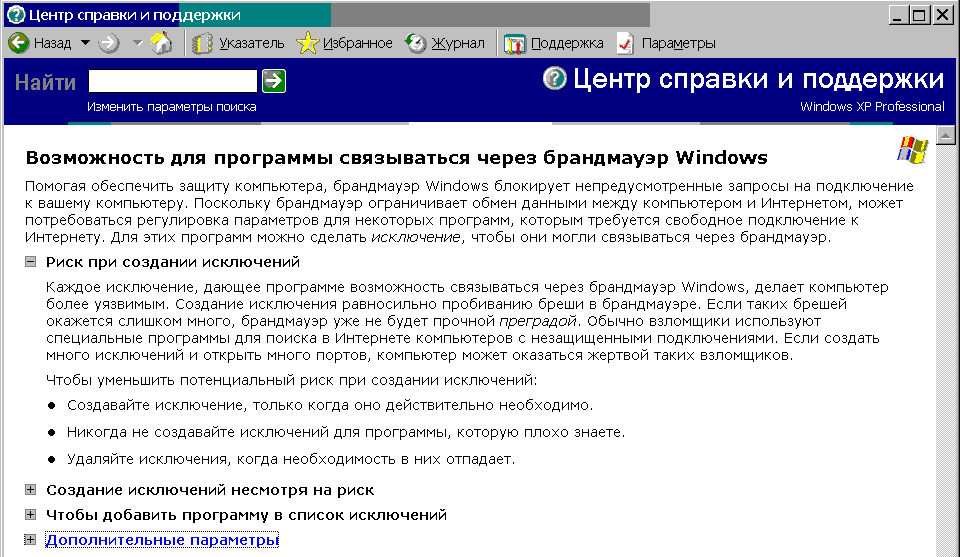The image size is (960, 557).
Task: Expand Создание исключений несмотря на риск
Action: point(30,490)
